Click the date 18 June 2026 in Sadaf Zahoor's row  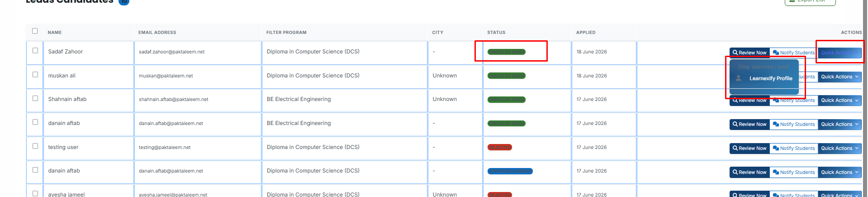tap(592, 52)
